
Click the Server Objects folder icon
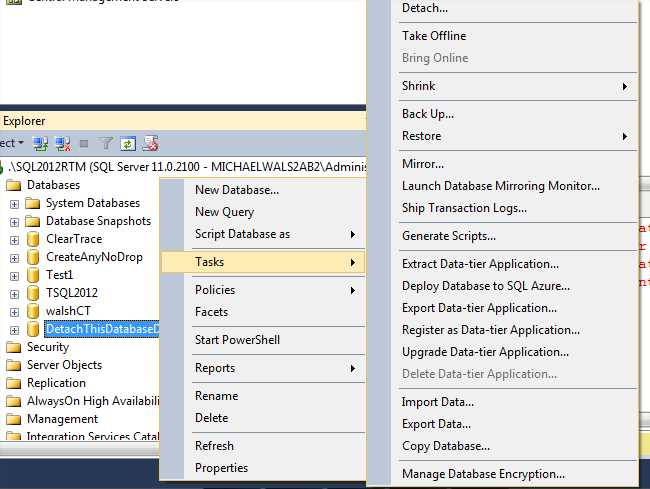tap(14, 365)
